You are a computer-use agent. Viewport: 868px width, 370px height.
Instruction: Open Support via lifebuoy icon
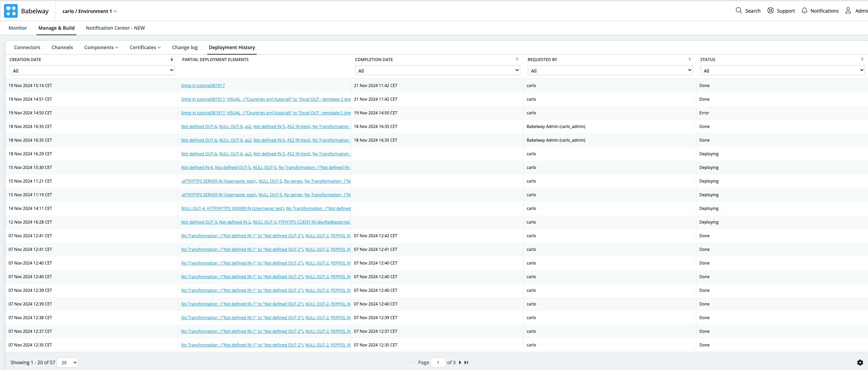[x=770, y=11]
